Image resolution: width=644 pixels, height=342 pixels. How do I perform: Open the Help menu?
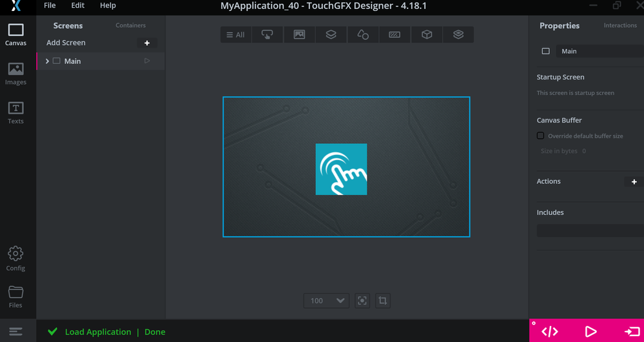pyautogui.click(x=108, y=6)
